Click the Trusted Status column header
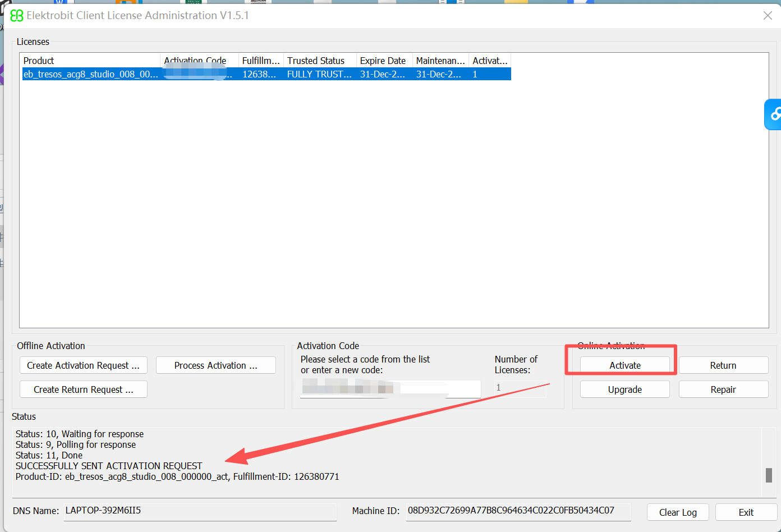This screenshot has width=781, height=532. pyautogui.click(x=320, y=61)
